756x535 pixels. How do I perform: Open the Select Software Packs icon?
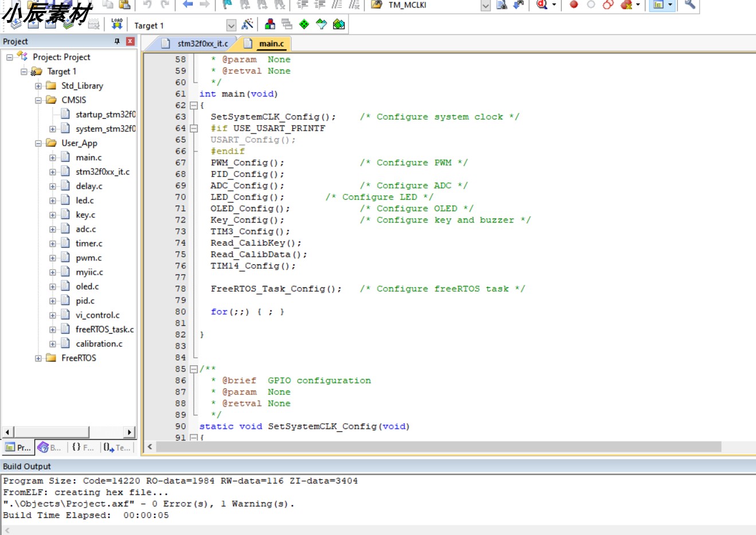322,24
